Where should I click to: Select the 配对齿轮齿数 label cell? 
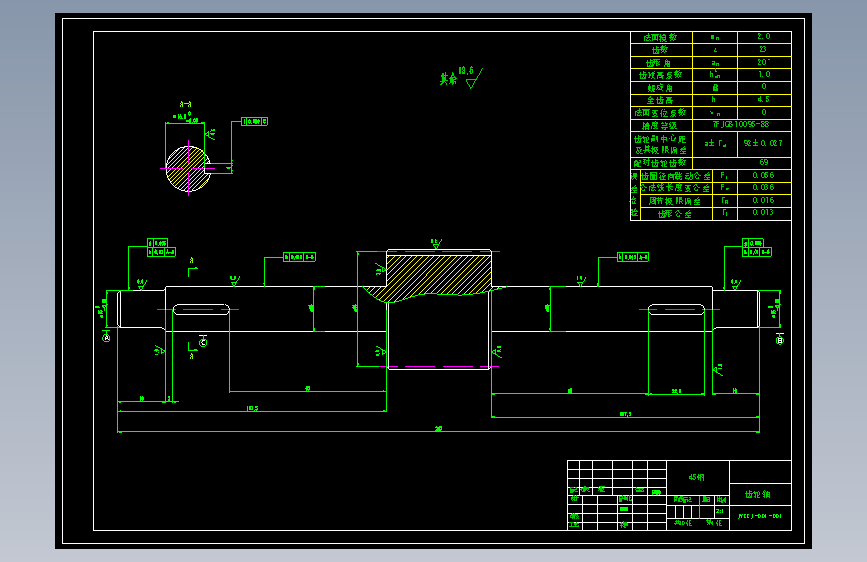(661, 163)
